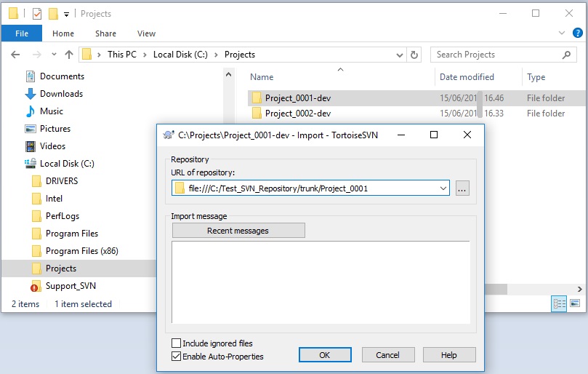Open the File tab

coord(22,33)
